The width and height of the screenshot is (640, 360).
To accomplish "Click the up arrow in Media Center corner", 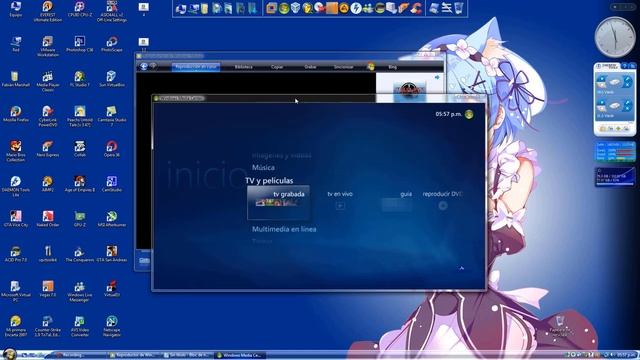I will click(462, 268).
